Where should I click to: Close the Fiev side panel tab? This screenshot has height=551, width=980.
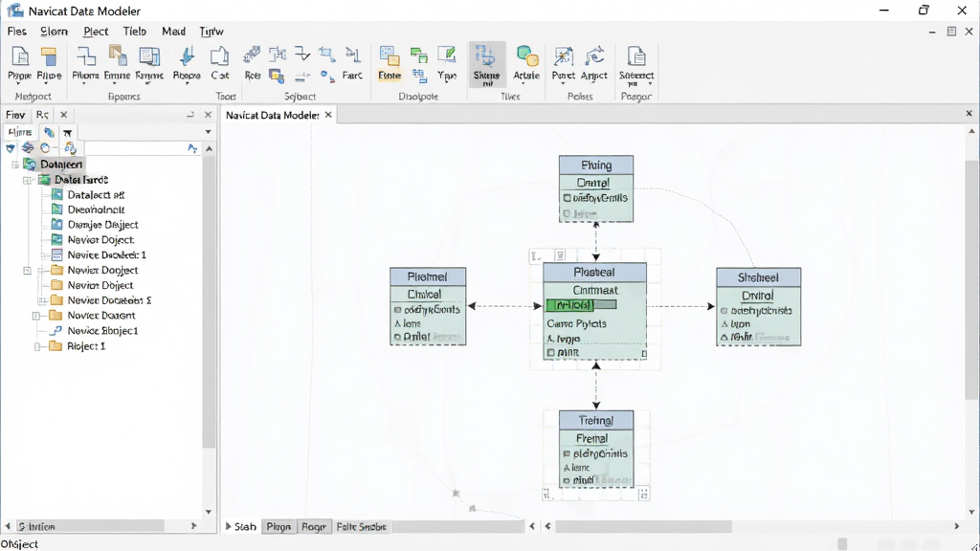[63, 115]
